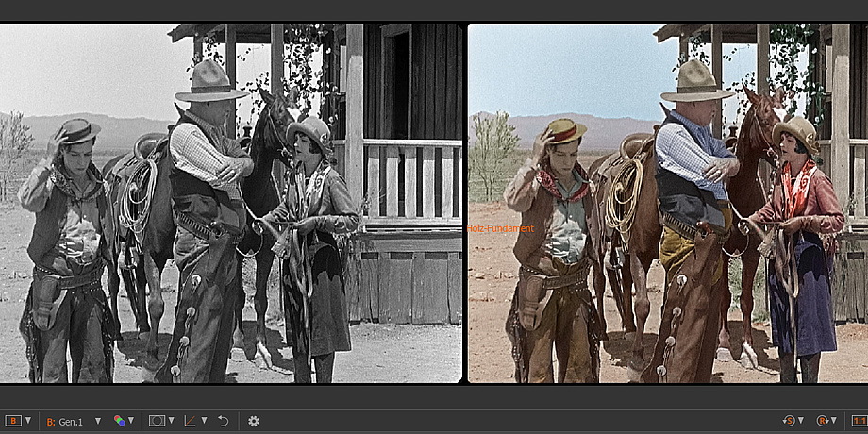This screenshot has height=434, width=868.
Task: Click the R render refresh icon
Action: (822, 421)
